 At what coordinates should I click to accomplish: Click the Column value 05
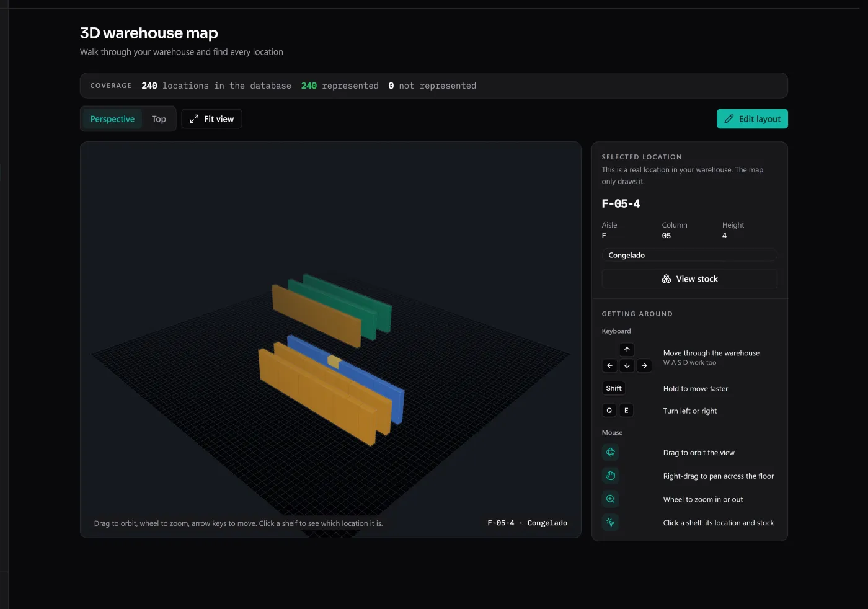tap(666, 236)
